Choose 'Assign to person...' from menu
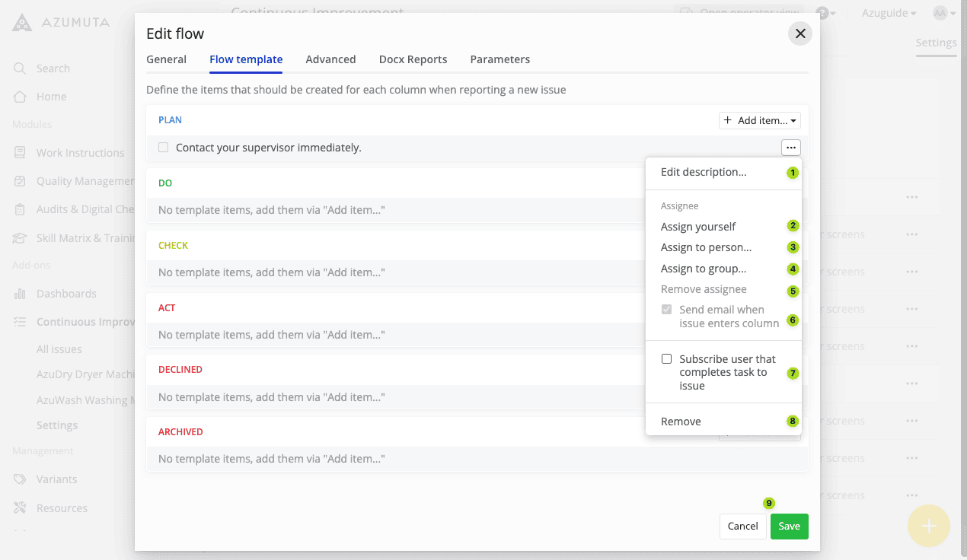This screenshot has width=967, height=560. point(706,247)
